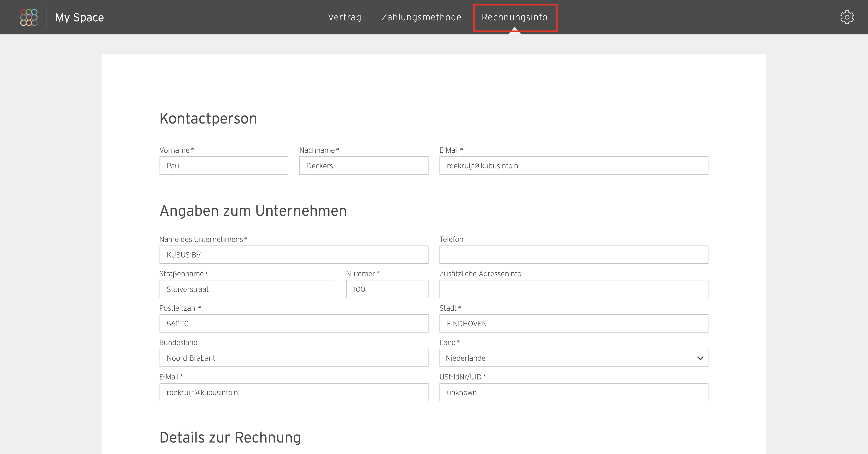868x454 pixels.
Task: Click the Angaben zum Unternehmen heading
Action: (x=253, y=211)
